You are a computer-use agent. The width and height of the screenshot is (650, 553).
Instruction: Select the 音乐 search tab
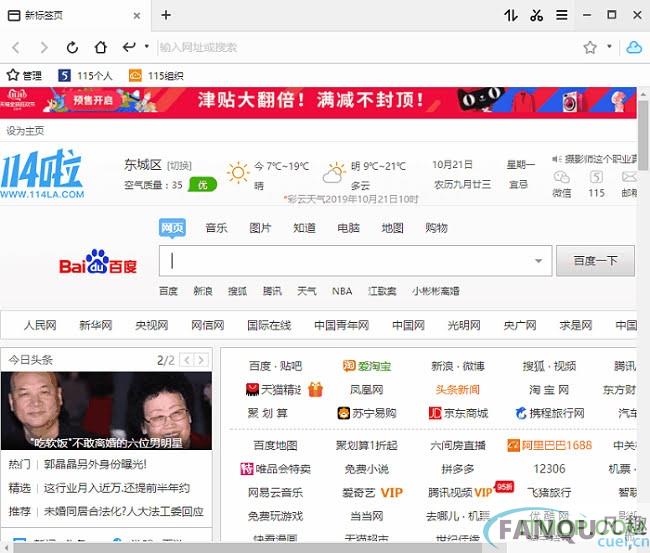(216, 228)
